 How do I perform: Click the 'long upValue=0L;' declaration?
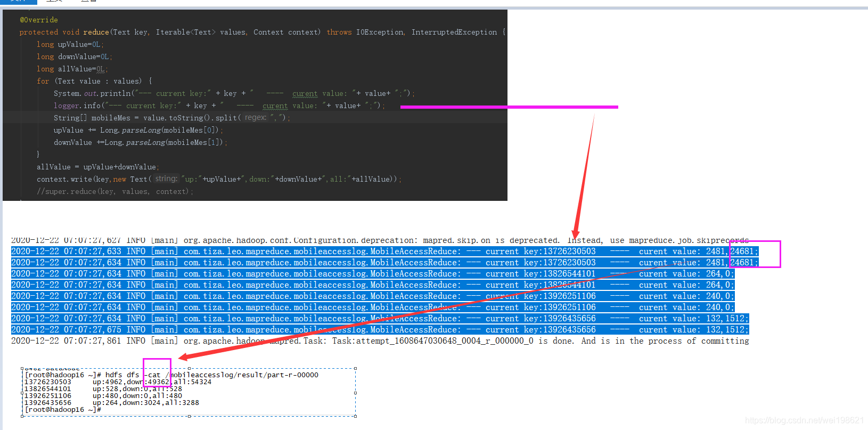coord(70,44)
